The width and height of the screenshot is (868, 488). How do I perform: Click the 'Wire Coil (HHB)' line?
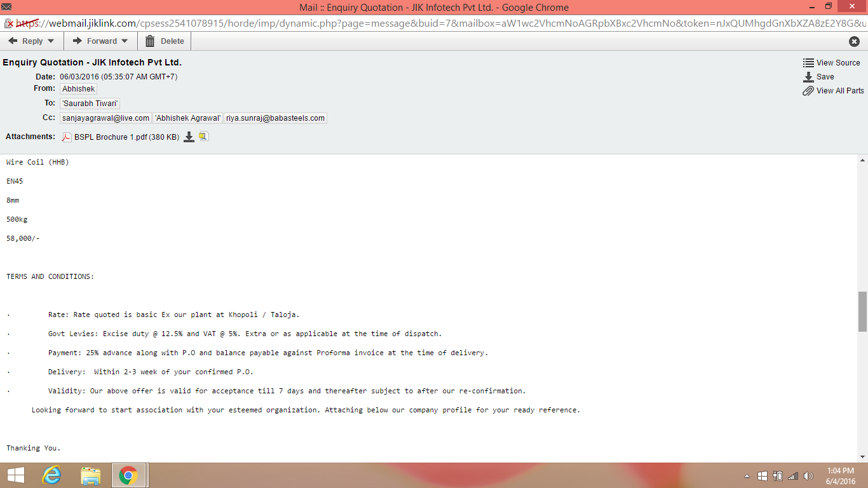coord(37,162)
